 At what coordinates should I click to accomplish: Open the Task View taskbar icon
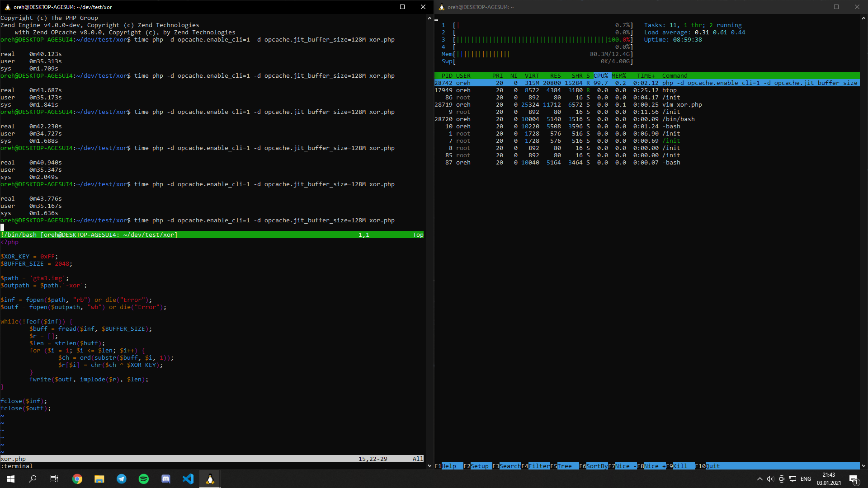coord(54,479)
